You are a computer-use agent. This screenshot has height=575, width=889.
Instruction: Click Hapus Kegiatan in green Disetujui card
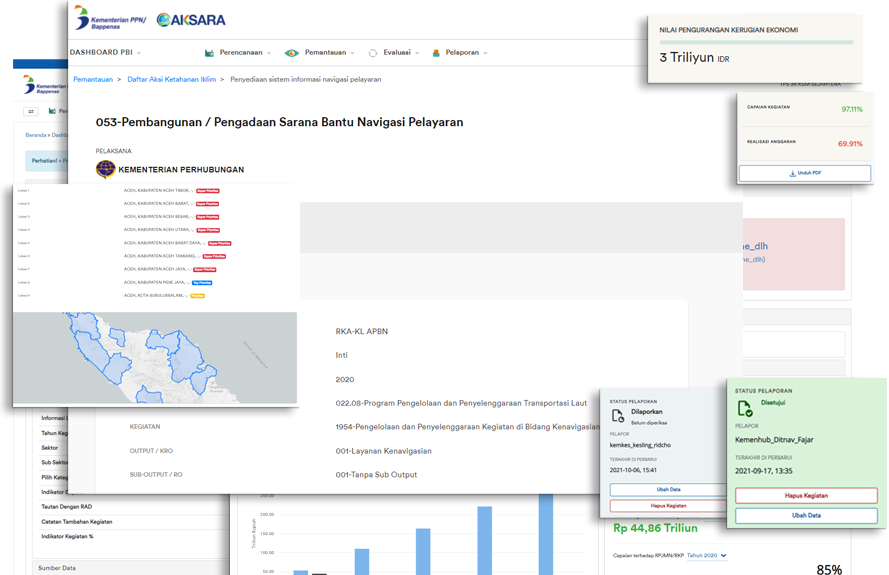point(806,495)
